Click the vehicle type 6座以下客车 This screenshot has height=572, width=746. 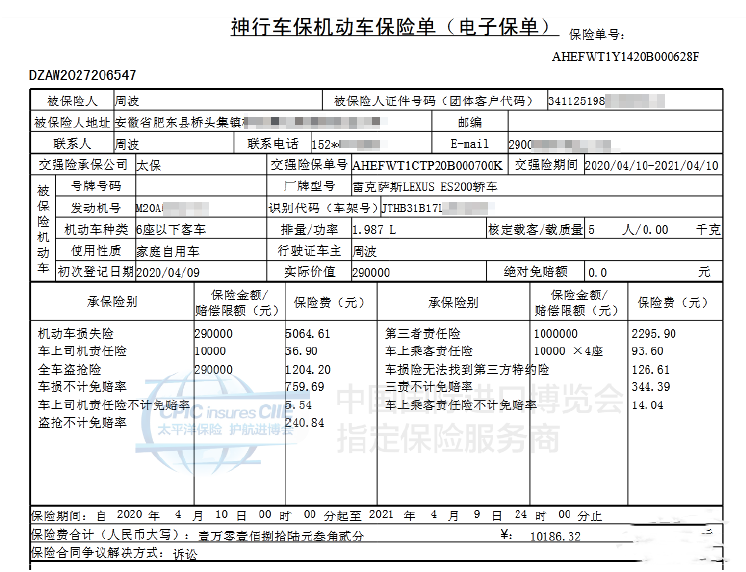coord(167,229)
